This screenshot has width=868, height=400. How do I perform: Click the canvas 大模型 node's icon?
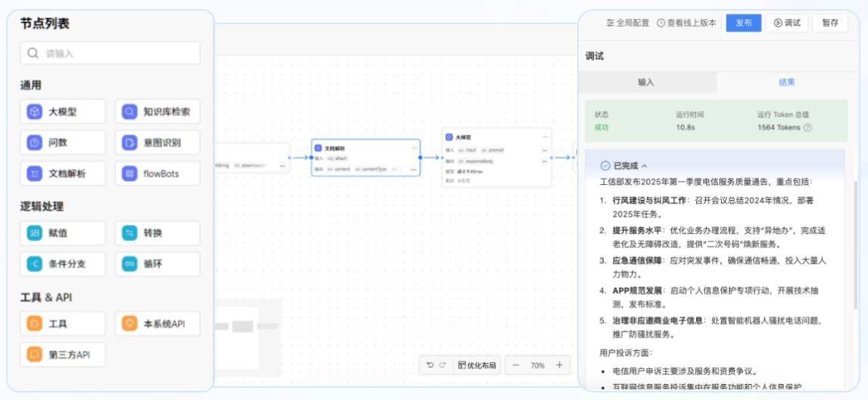[x=449, y=137]
